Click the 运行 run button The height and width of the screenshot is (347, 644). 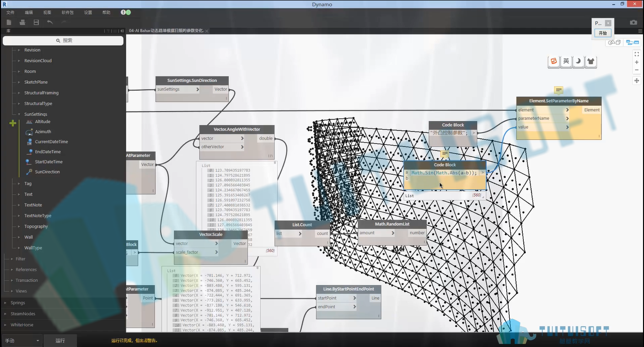(60, 341)
